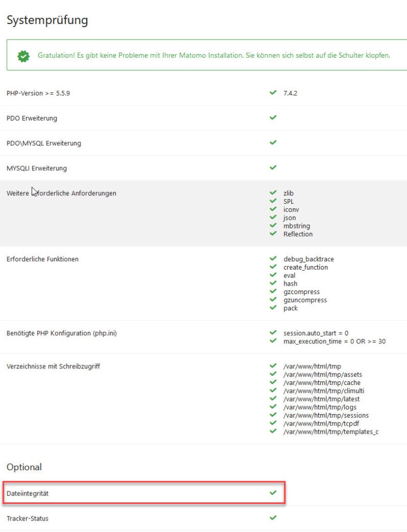The image size is (407, 532).
Task: Click the Optional section heading
Action: (x=24, y=467)
